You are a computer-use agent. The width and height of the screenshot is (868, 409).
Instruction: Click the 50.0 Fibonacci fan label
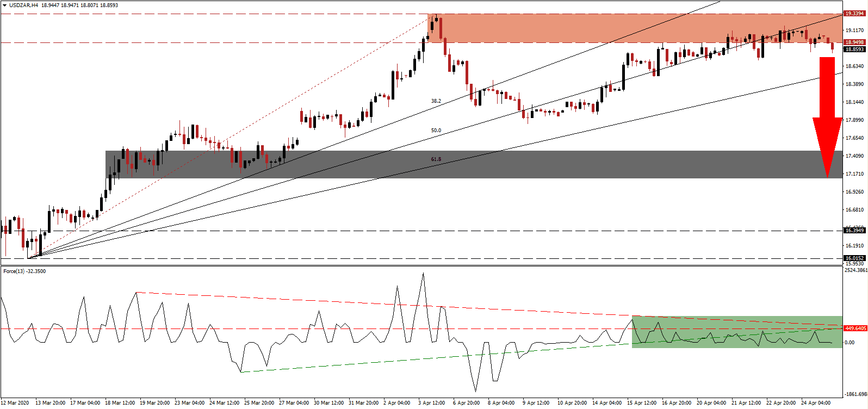click(x=436, y=131)
